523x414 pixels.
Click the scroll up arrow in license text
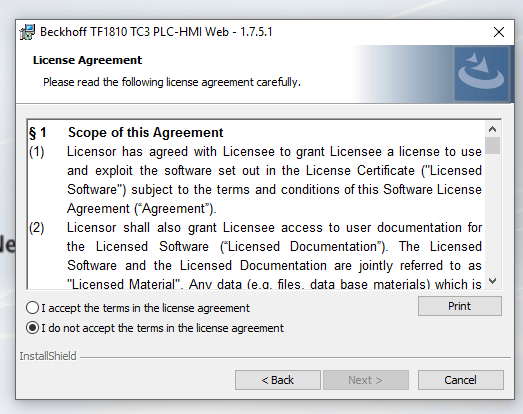492,129
